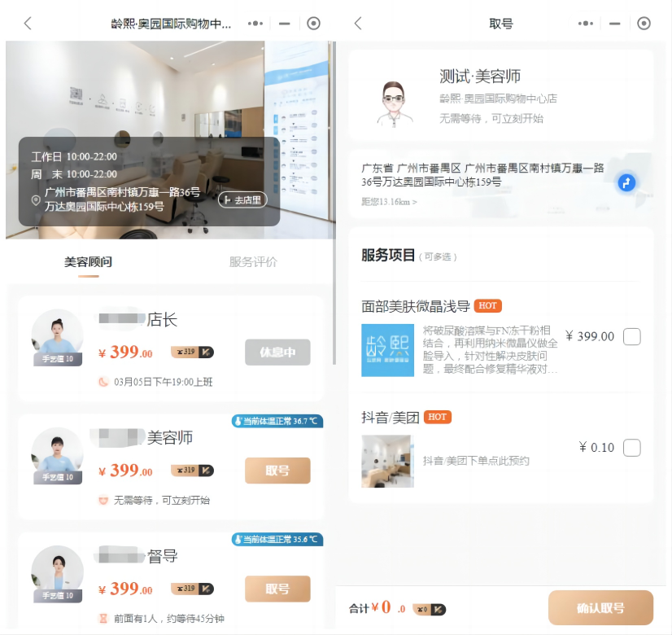Open three-dot menu on 取号 page header
This screenshot has height=635, width=672.
(x=586, y=24)
